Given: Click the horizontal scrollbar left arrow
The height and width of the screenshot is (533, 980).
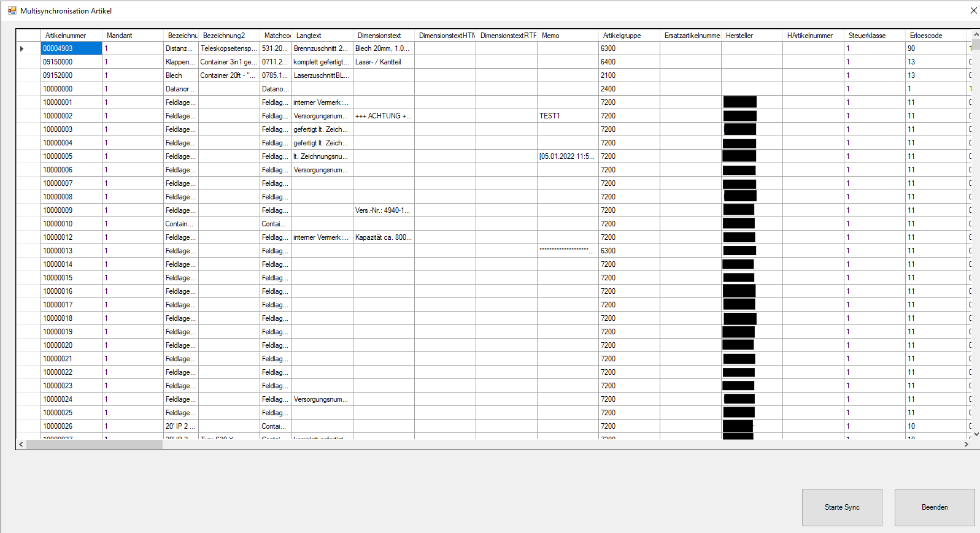Looking at the screenshot, I should click(x=21, y=444).
